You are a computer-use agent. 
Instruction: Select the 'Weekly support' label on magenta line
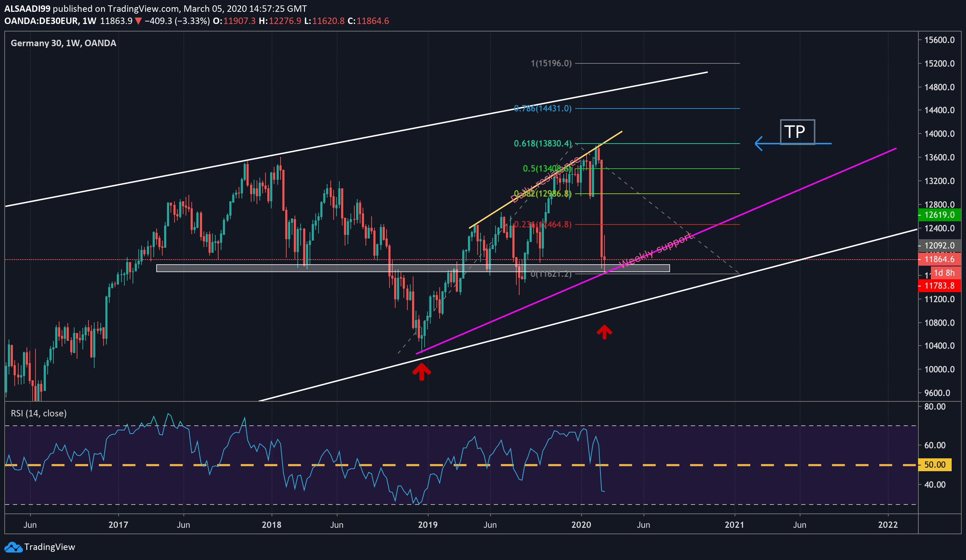point(656,251)
